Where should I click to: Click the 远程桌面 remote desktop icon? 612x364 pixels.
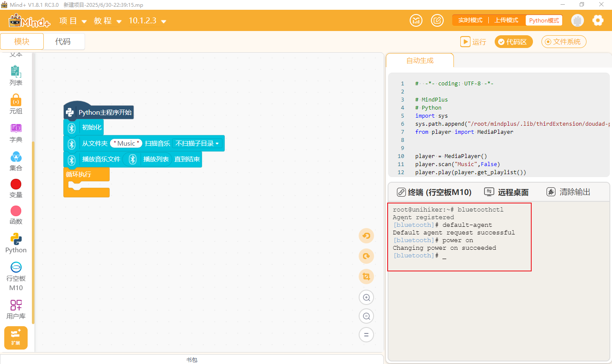[x=489, y=192]
